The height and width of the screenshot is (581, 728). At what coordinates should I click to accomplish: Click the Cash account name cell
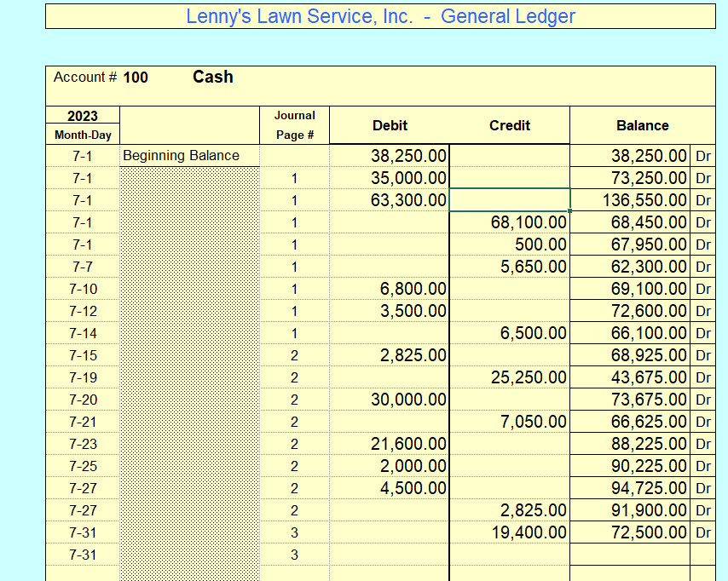[x=212, y=77]
